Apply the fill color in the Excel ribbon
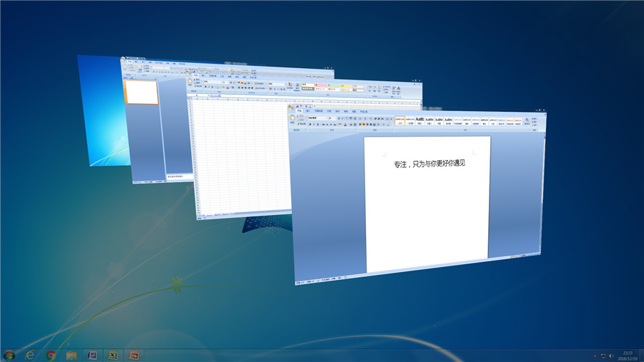This screenshot has height=362, width=644. [223, 88]
